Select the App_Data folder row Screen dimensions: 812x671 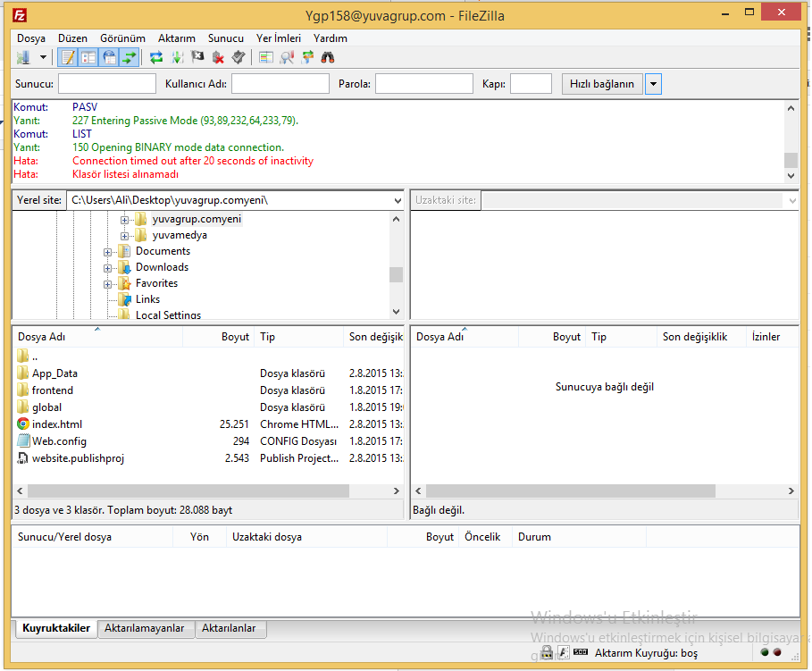point(208,373)
